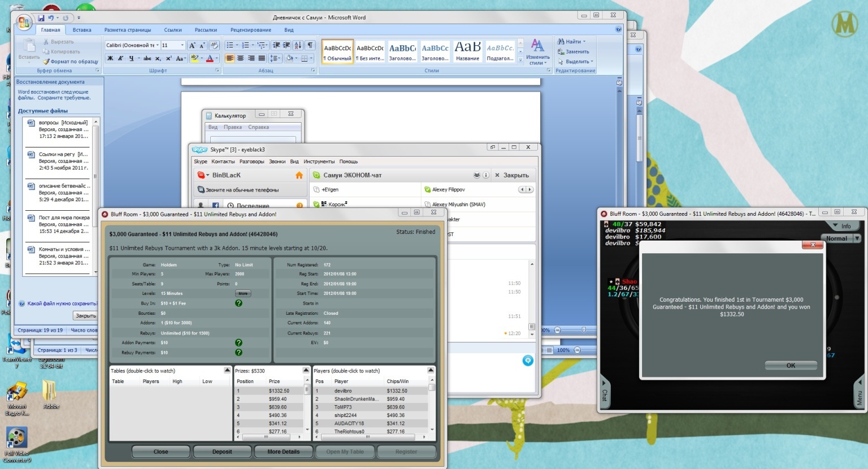Click More Details in tournament lobby

[284, 451]
